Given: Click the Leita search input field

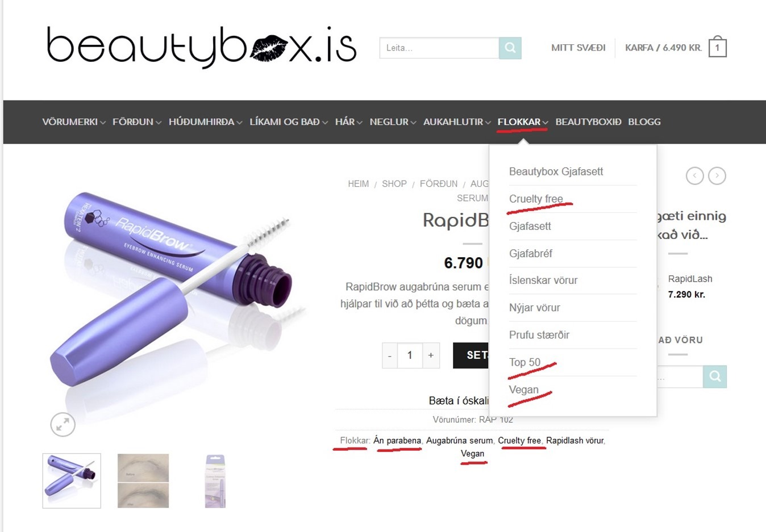Looking at the screenshot, I should coord(439,48).
